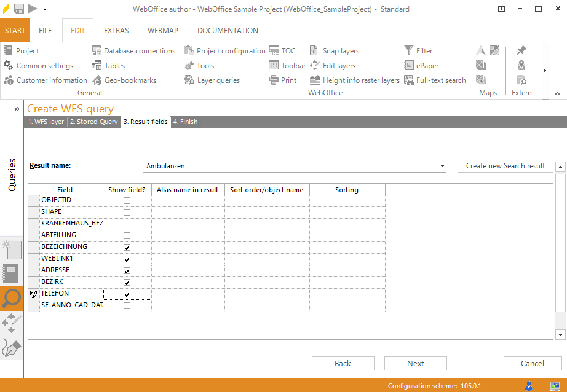Click Create new Search result button

coord(505,166)
